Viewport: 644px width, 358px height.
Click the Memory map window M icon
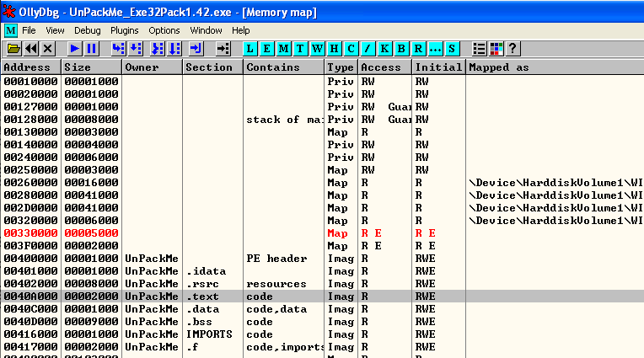click(11, 30)
